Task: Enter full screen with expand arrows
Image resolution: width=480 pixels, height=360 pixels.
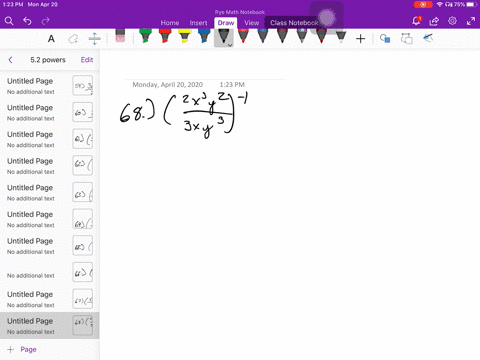Action: [471, 21]
